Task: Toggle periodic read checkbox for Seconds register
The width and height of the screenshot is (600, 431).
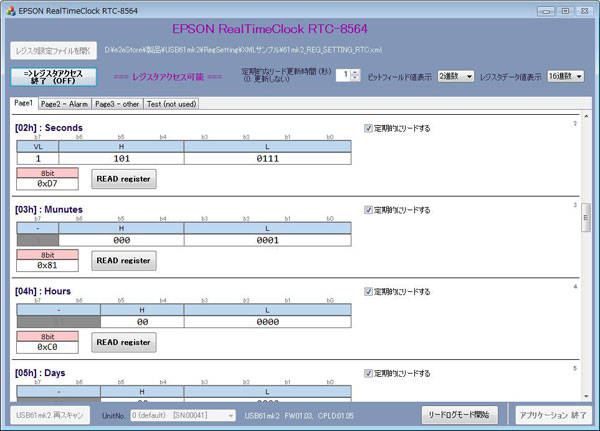Action: click(368, 128)
